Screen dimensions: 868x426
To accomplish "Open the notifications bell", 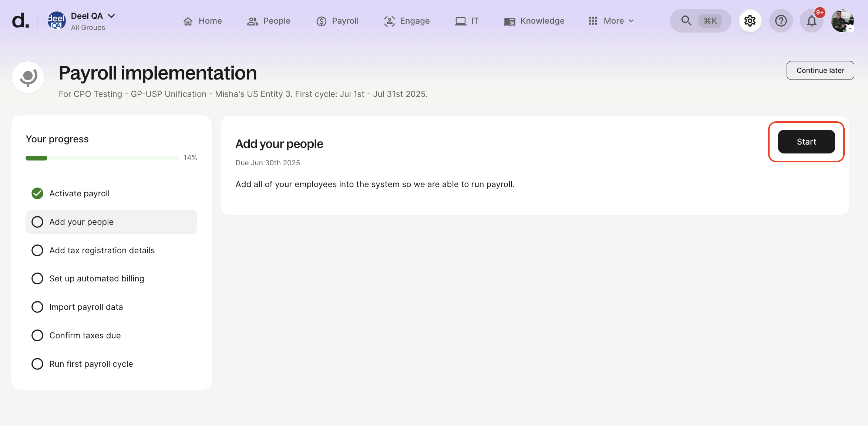I will [x=811, y=21].
